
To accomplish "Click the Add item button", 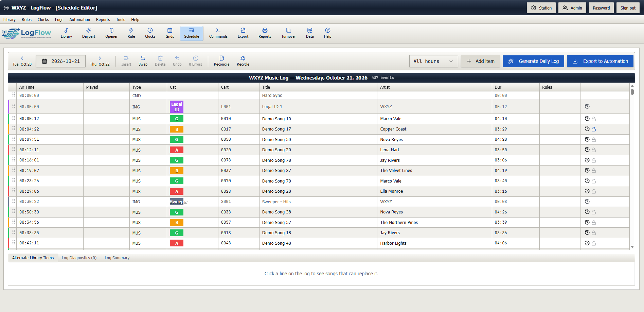I will 480,61.
